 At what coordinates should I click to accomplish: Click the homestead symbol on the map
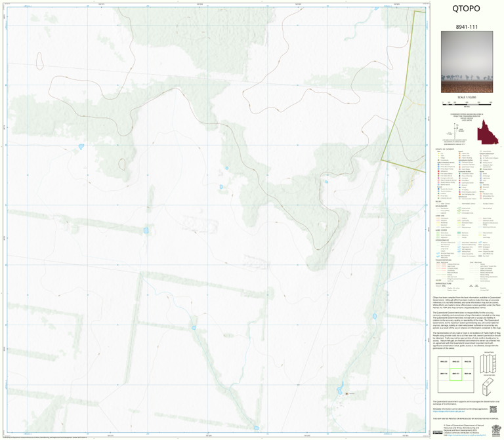pyautogui.click(x=346, y=393)
